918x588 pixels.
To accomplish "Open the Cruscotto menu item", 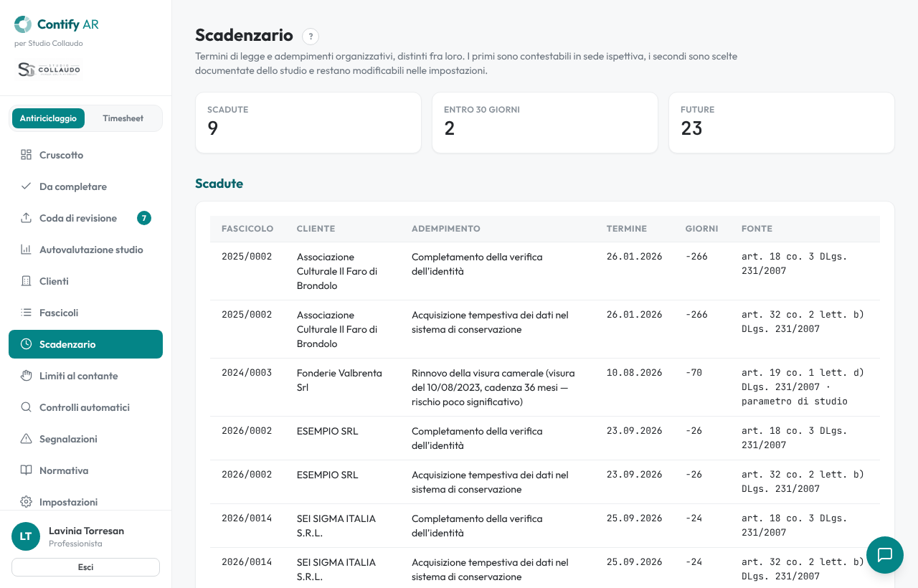I will (85, 155).
